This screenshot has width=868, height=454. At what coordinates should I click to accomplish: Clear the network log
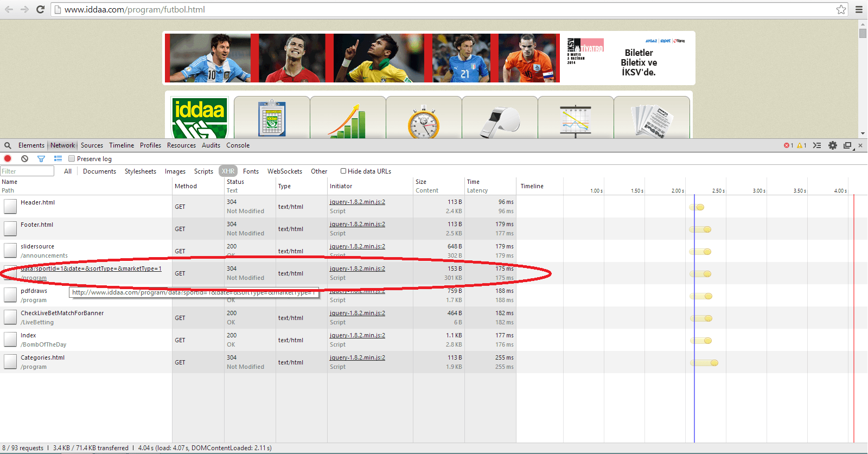pyautogui.click(x=24, y=158)
